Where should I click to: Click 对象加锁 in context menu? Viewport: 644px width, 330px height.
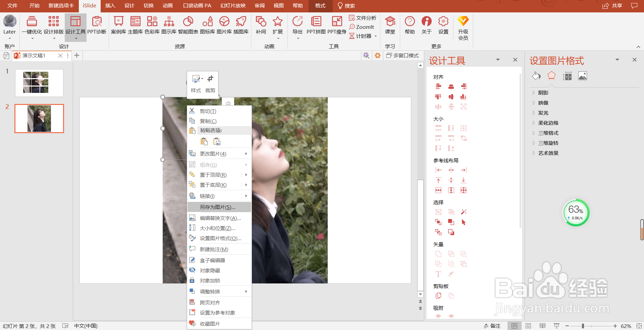[x=219, y=281]
